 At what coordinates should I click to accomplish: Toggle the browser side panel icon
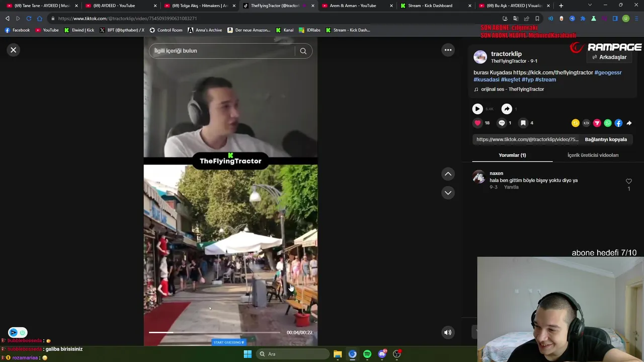click(615, 19)
